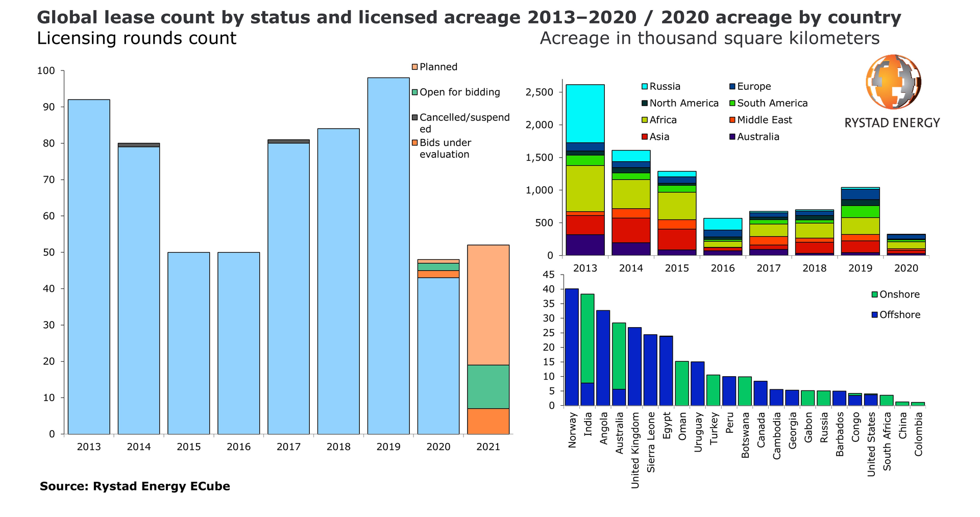Click the Open for bidding legend swatch
Screen dimensions: 980x517
tap(415, 92)
